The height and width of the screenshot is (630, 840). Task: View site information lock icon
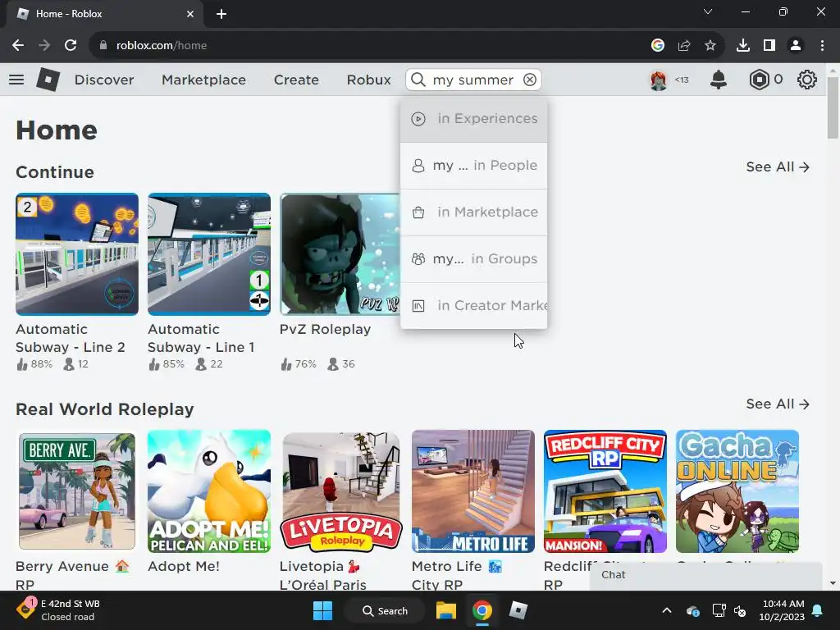[x=103, y=46]
